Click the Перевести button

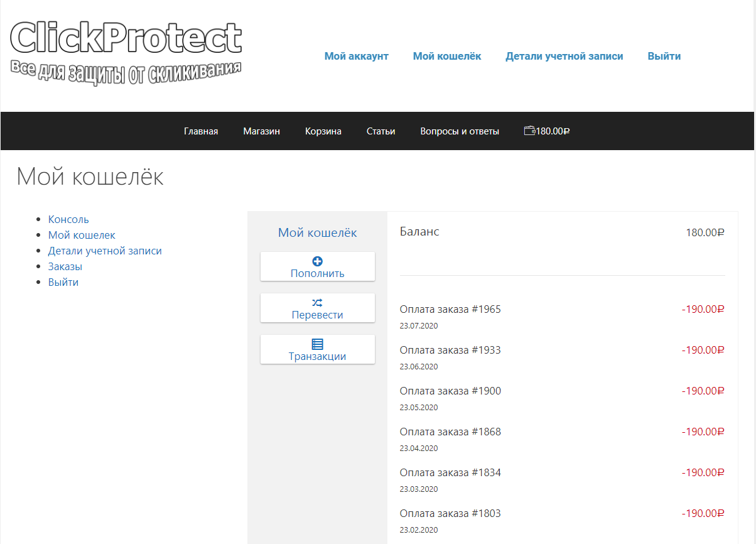pyautogui.click(x=318, y=308)
